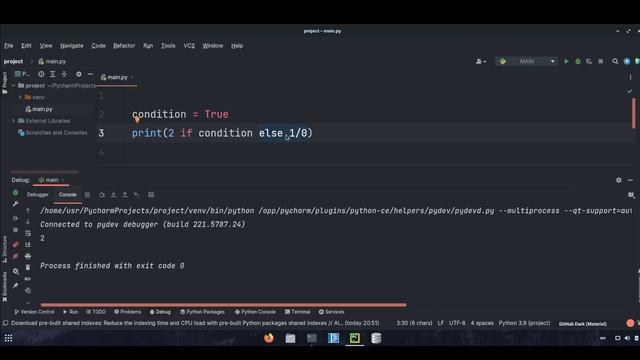The image size is (640, 360).
Task: Open the Terminal tool window
Action: [298, 312]
